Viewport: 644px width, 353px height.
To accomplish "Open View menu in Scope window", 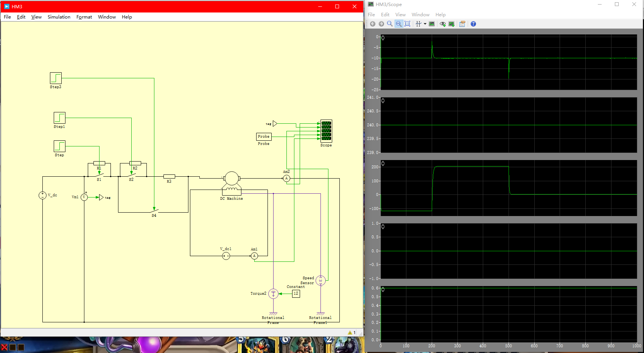I will coord(400,15).
